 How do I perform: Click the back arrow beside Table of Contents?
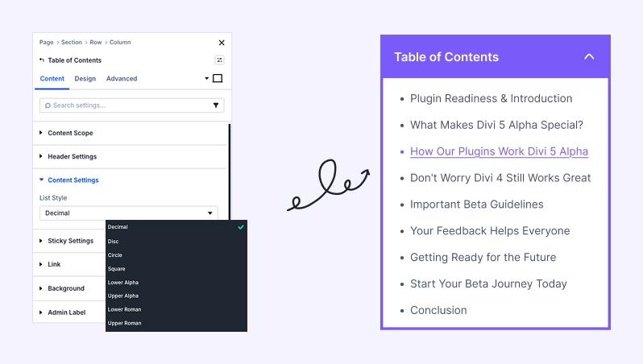click(42, 60)
